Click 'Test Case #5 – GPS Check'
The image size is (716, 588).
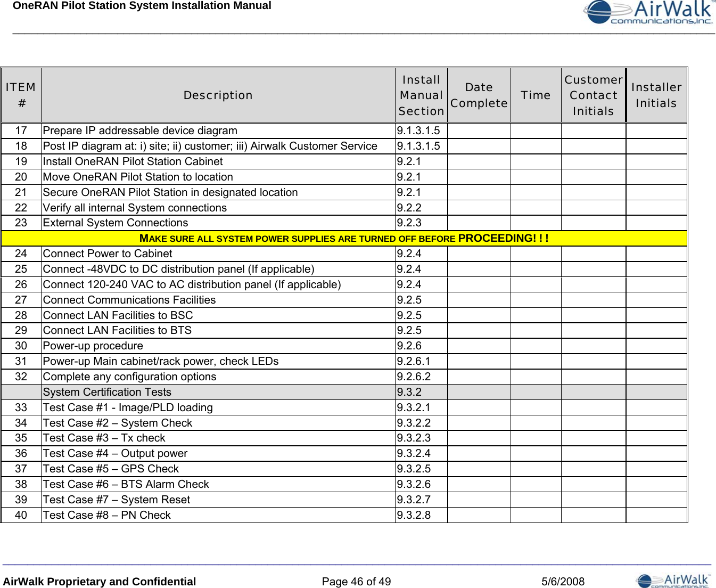click(x=111, y=469)
